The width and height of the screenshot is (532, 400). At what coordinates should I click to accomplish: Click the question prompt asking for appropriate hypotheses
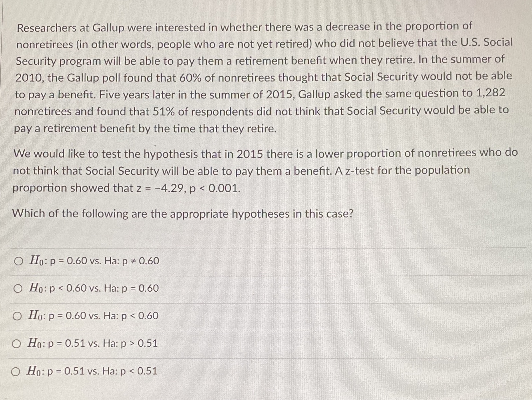point(183,213)
